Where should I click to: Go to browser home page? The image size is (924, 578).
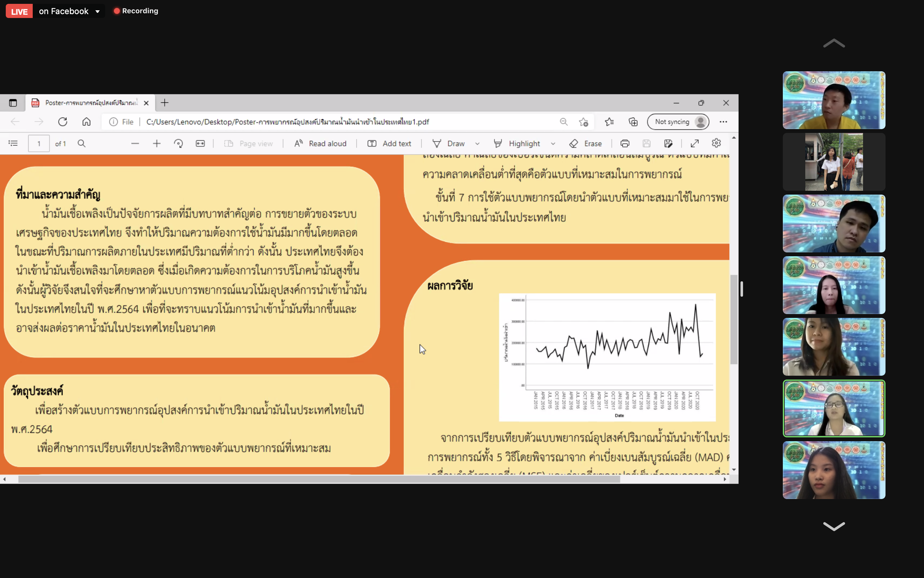[86, 122]
